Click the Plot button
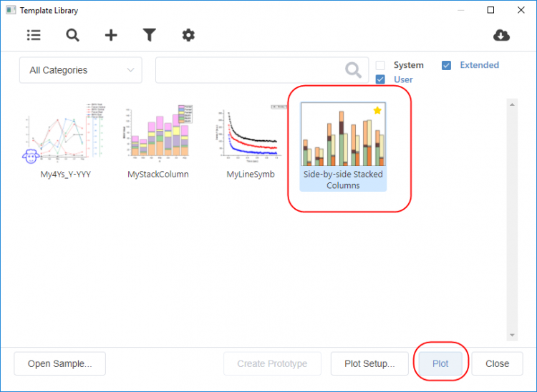 coord(440,363)
